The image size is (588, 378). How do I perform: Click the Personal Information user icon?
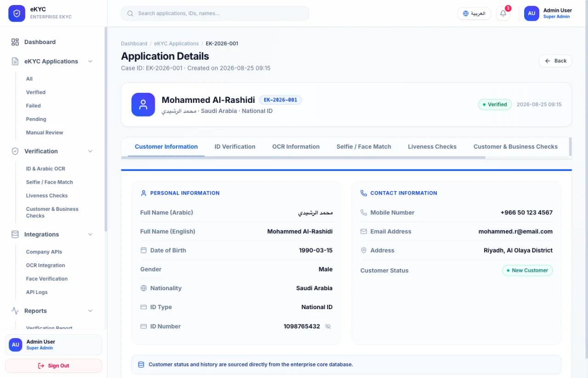[144, 193]
